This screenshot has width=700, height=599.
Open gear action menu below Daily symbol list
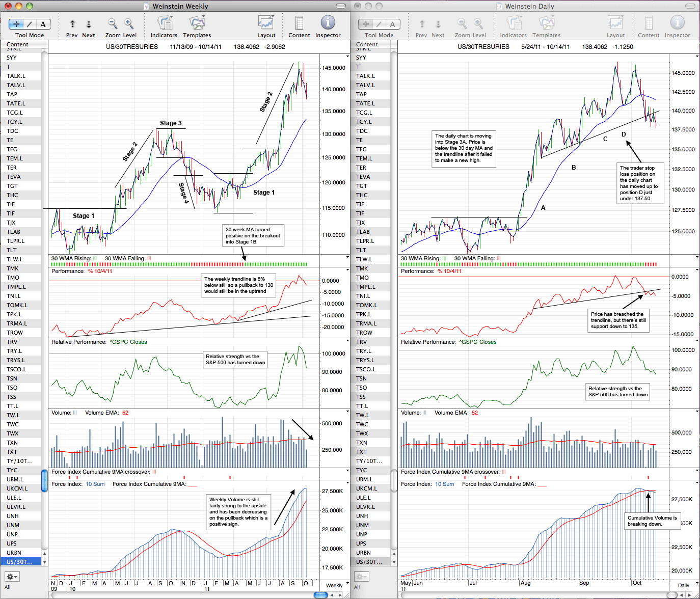361,577
